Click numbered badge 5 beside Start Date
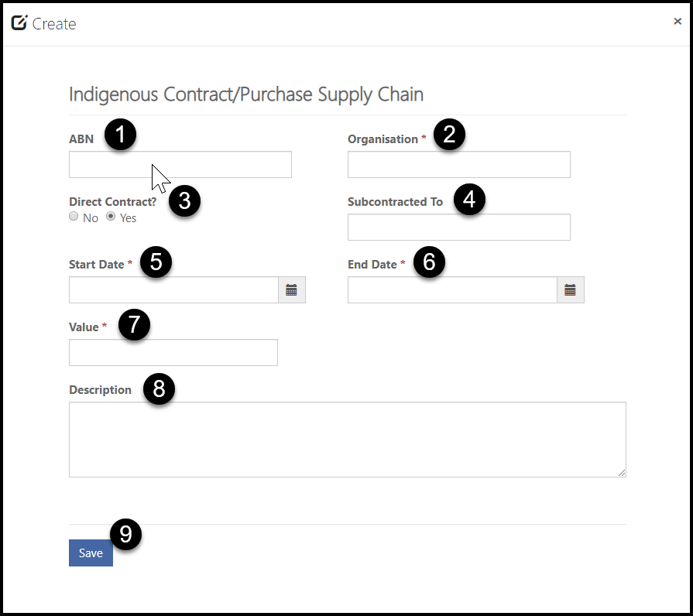 pyautogui.click(x=156, y=262)
